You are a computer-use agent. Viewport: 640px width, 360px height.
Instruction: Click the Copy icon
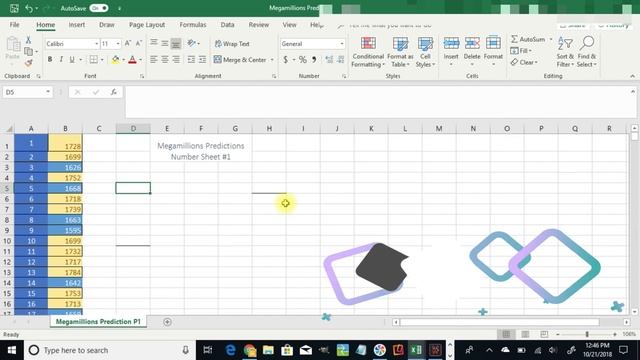(28, 51)
